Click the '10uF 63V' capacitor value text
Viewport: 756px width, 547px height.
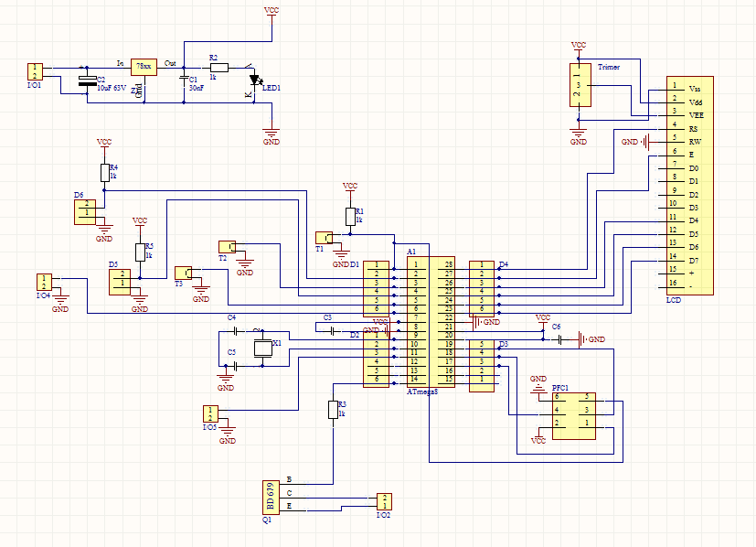pos(112,89)
